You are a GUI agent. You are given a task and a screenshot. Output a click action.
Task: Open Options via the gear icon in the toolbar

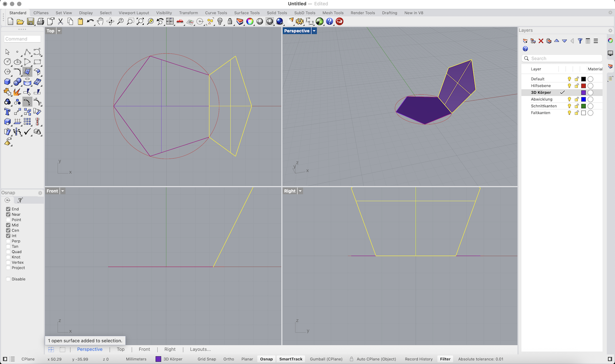[x=299, y=22]
